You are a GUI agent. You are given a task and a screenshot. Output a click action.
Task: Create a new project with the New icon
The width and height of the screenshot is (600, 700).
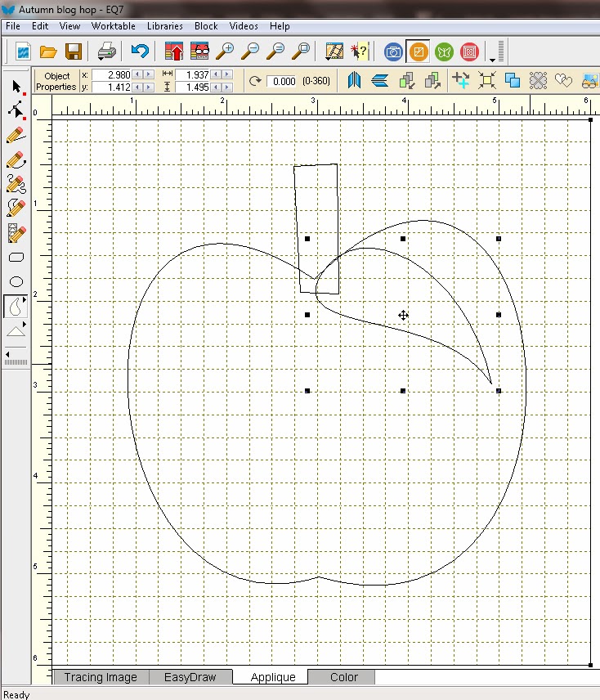23,52
